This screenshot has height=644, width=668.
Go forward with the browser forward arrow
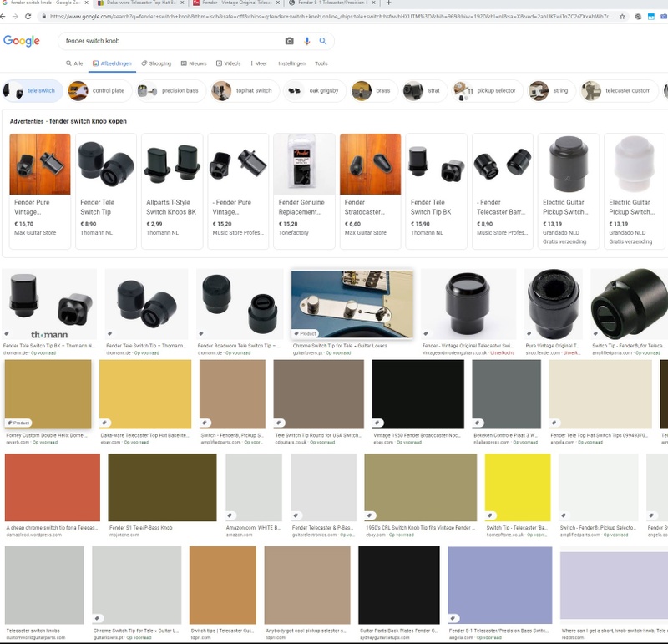click(15, 16)
